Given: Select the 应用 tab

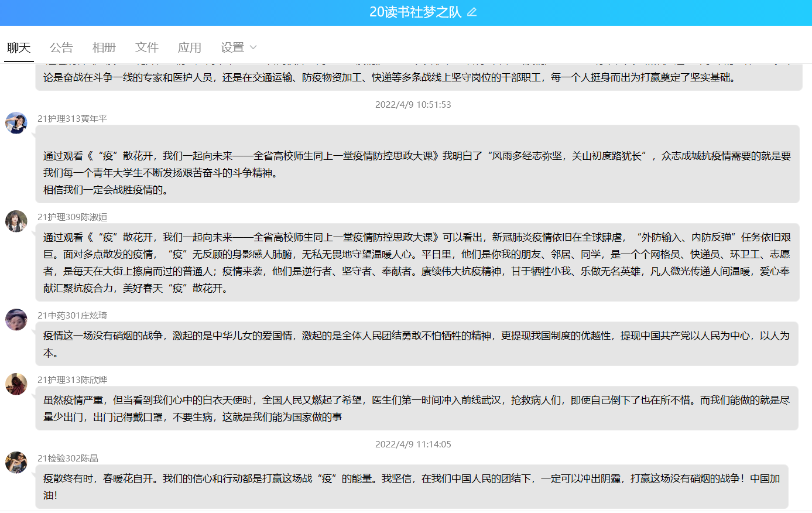Looking at the screenshot, I should (190, 47).
